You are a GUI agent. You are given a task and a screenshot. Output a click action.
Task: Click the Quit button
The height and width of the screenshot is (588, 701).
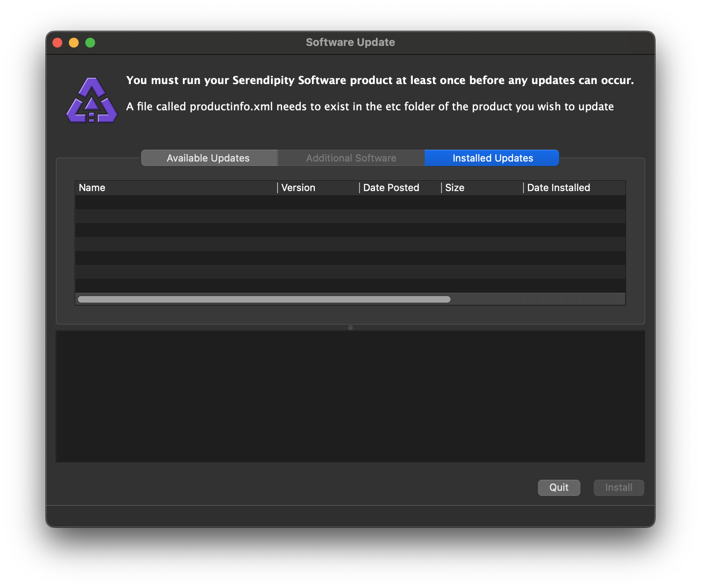pos(559,488)
